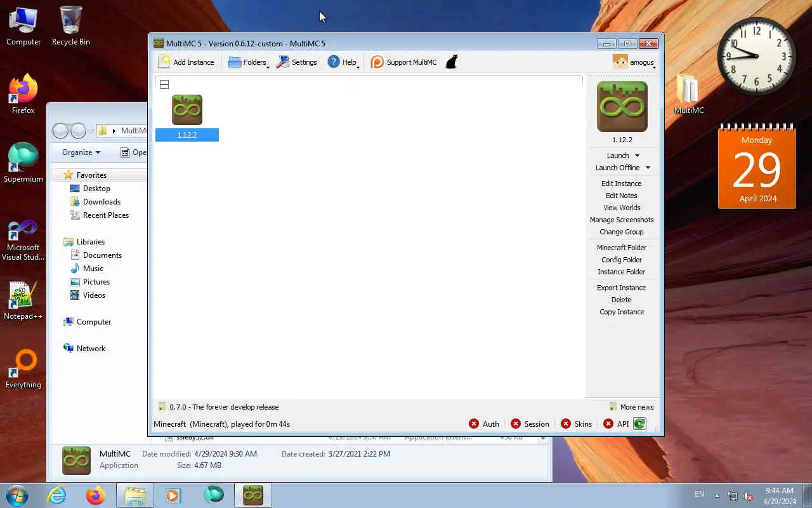Click Copy Instance
This screenshot has width=812, height=508.
point(622,312)
